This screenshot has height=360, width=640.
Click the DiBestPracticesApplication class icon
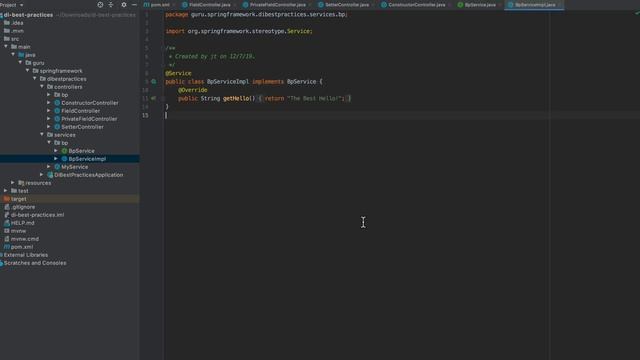click(x=50, y=175)
